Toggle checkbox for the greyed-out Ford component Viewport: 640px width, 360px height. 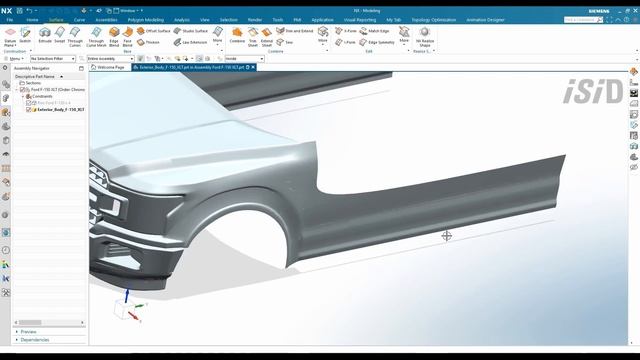(29, 103)
